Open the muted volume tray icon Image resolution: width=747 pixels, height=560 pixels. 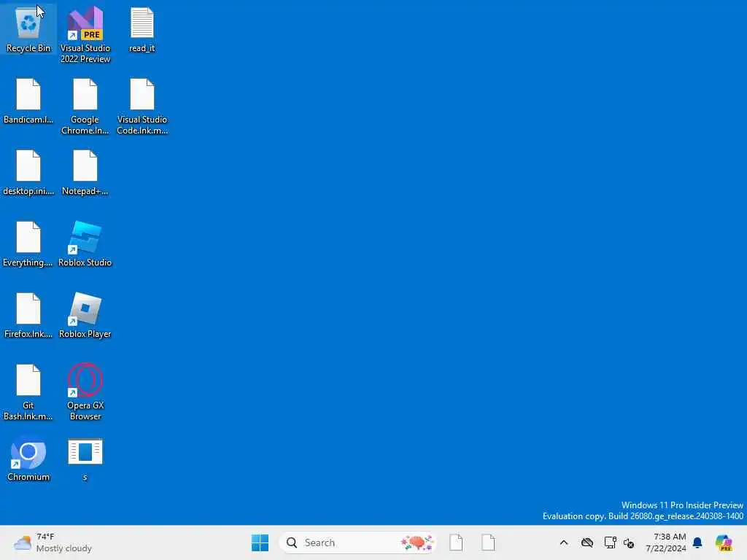(629, 542)
